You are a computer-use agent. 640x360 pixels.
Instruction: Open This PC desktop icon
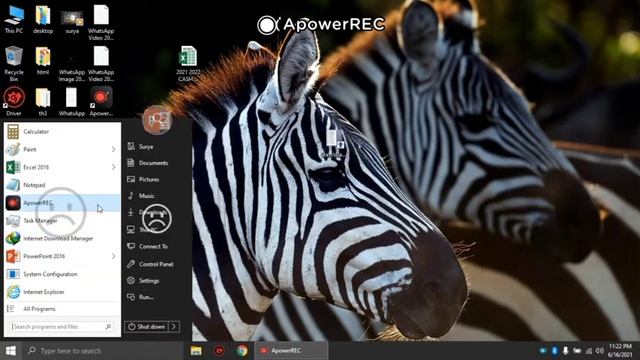[14, 20]
